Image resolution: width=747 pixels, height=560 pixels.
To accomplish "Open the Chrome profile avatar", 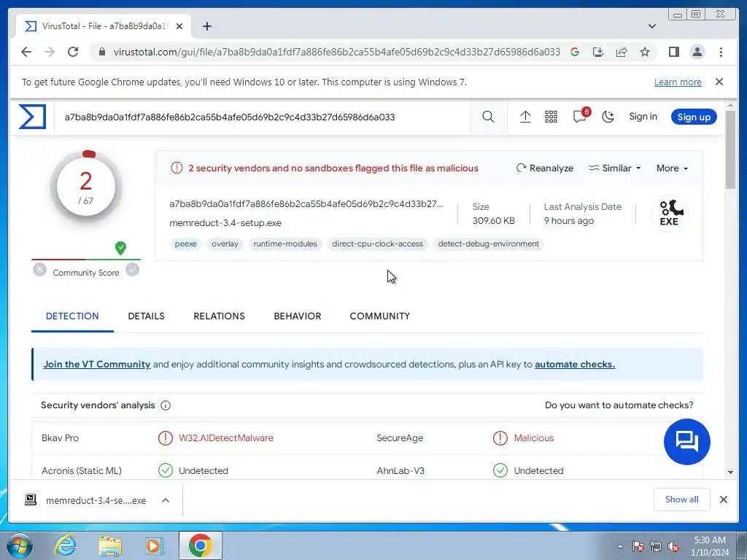I will point(697,52).
